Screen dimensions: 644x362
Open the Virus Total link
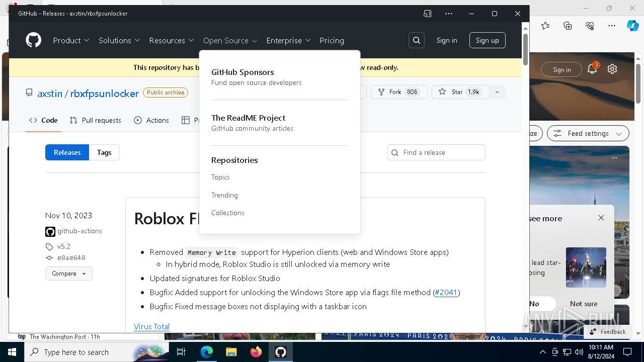151,326
